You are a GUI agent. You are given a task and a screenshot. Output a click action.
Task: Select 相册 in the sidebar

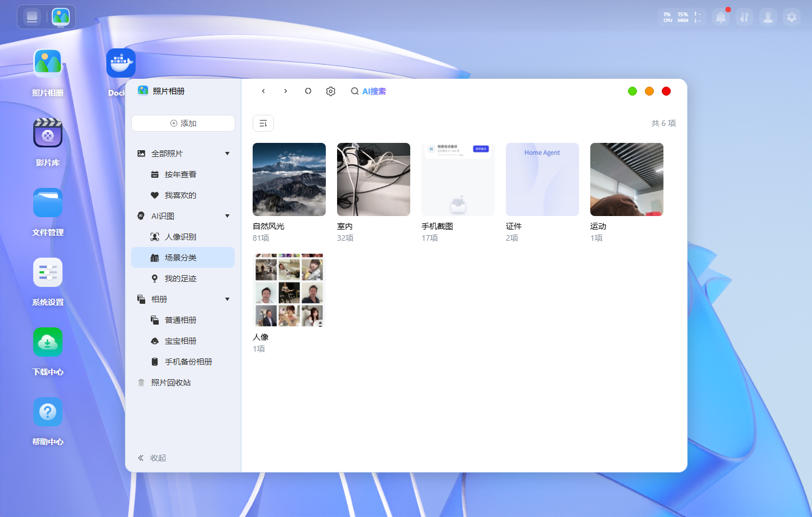point(183,299)
